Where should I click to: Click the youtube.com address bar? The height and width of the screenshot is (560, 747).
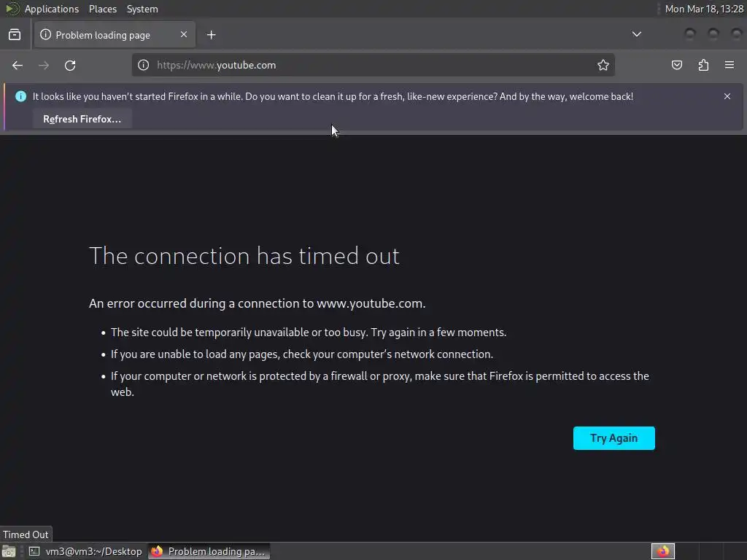click(373, 65)
